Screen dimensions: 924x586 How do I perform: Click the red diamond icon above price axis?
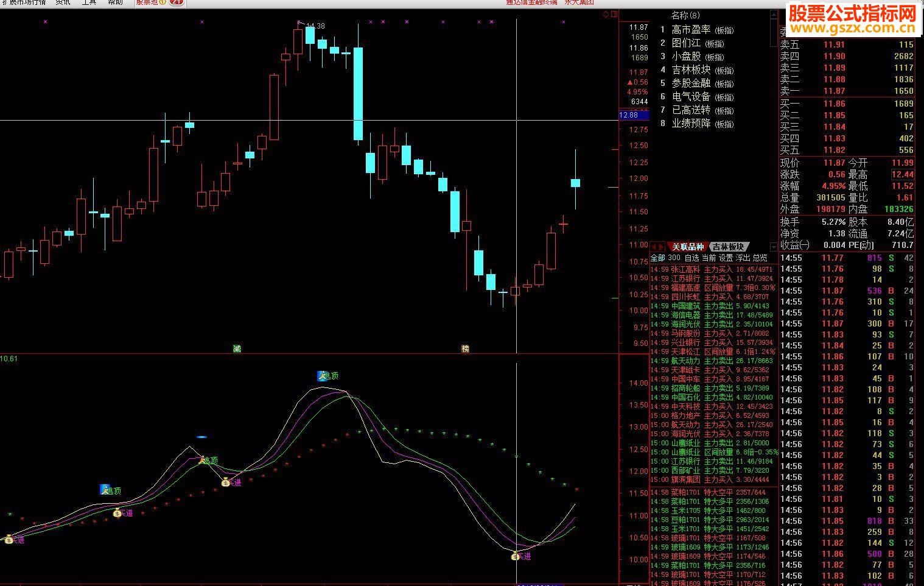pos(606,14)
